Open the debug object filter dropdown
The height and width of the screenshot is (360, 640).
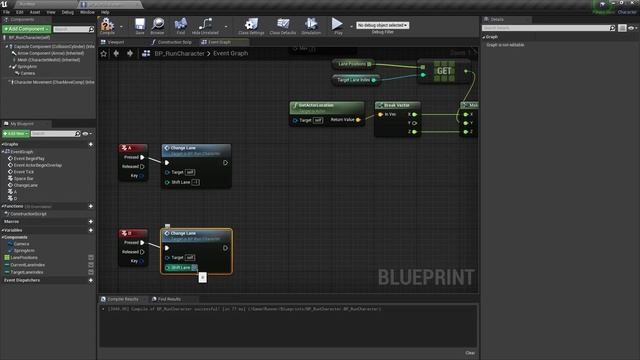(x=382, y=25)
